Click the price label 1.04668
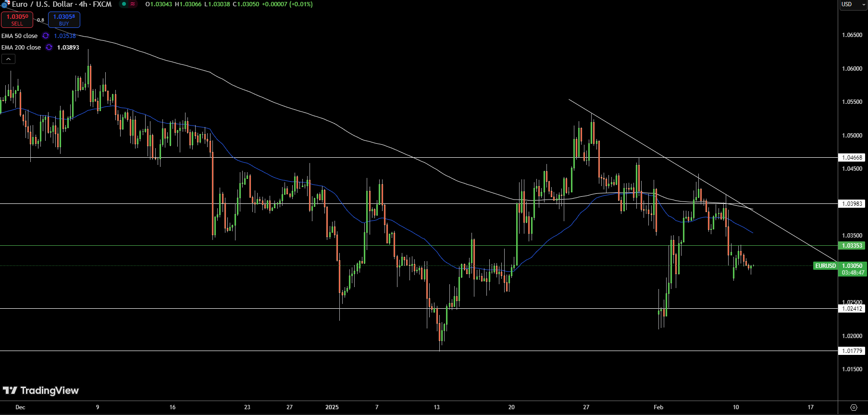 852,158
